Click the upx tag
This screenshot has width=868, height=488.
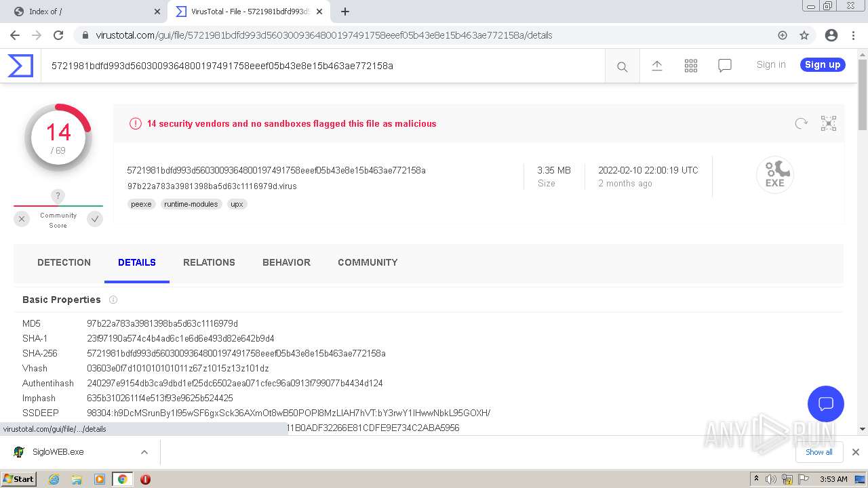pyautogui.click(x=237, y=204)
